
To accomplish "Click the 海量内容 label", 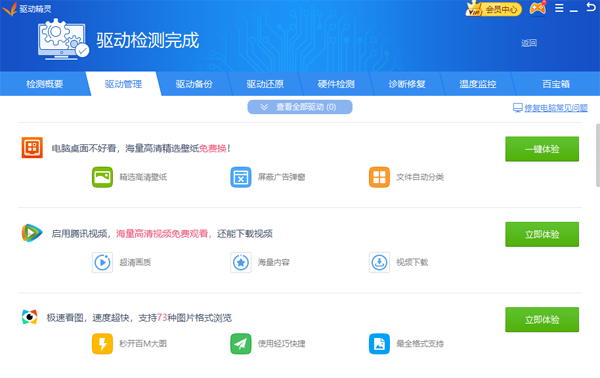I will (x=274, y=262).
